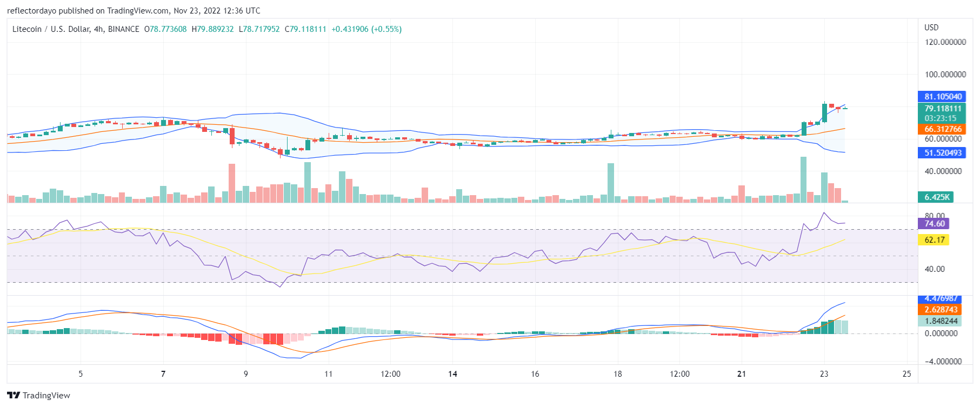Viewport: 980px width, 407px height.
Task: Click the blue MACD value label 4.476987
Action: [x=941, y=299]
